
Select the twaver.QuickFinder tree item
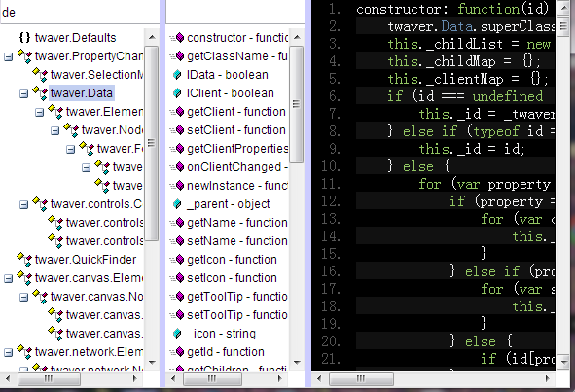click(x=86, y=260)
